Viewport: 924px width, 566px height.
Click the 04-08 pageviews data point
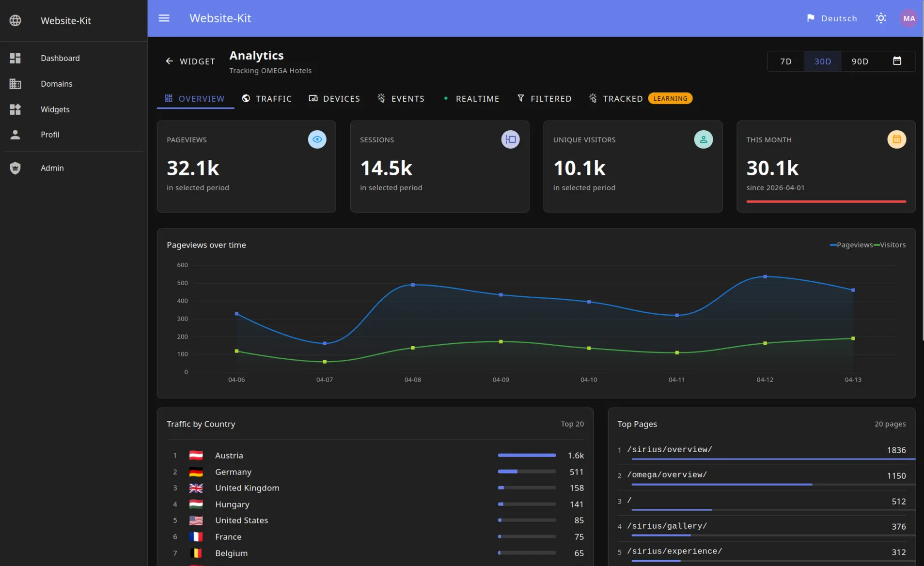click(413, 285)
